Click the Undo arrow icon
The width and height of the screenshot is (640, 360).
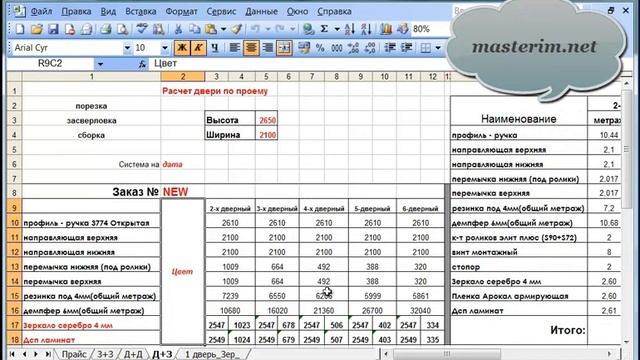256,29
